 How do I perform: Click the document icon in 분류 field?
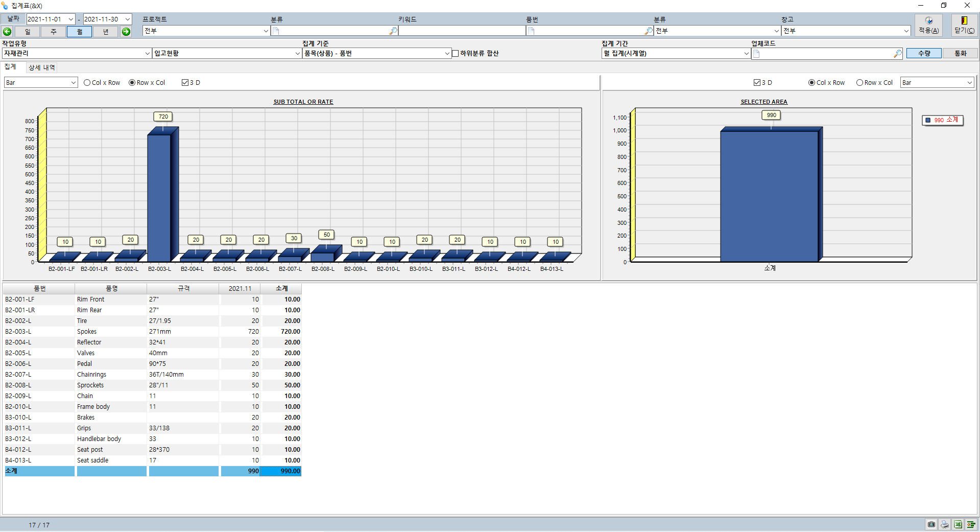tap(276, 31)
